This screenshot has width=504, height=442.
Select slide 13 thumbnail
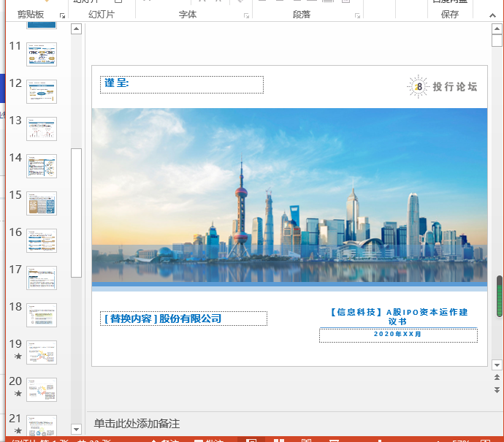42,129
